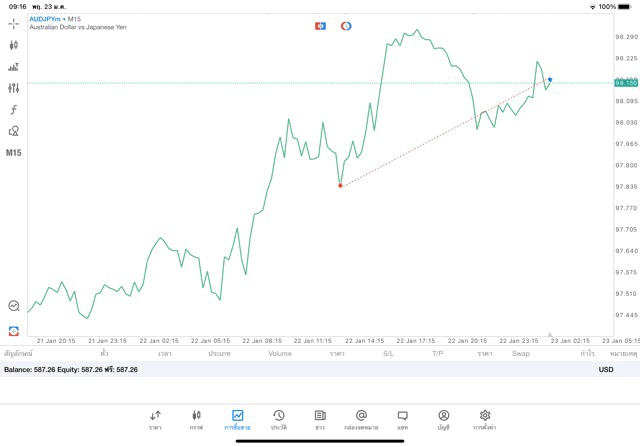640x447 pixels.
Task: Open the chart type candlestick icon in sidebar
Action: tap(14, 45)
